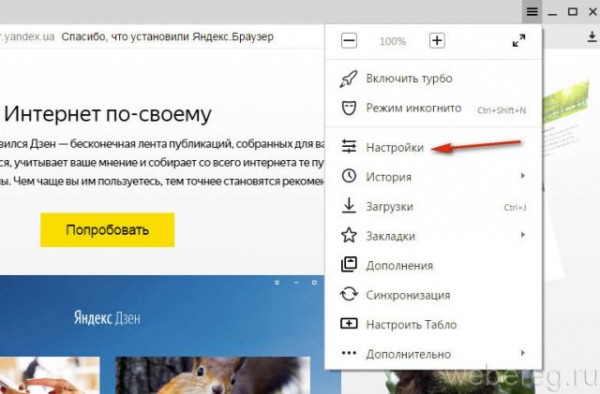Click the incognito mask icon
Image resolution: width=600 pixels, height=394 pixels.
[x=349, y=108]
